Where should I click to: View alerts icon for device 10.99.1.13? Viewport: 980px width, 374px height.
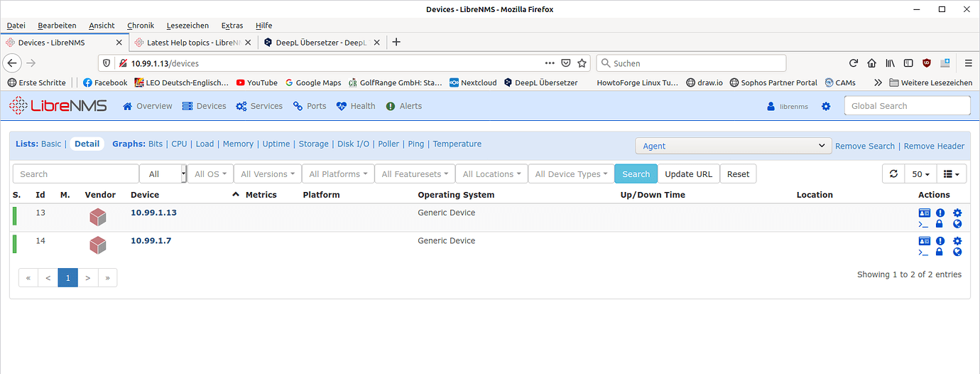coord(940,213)
